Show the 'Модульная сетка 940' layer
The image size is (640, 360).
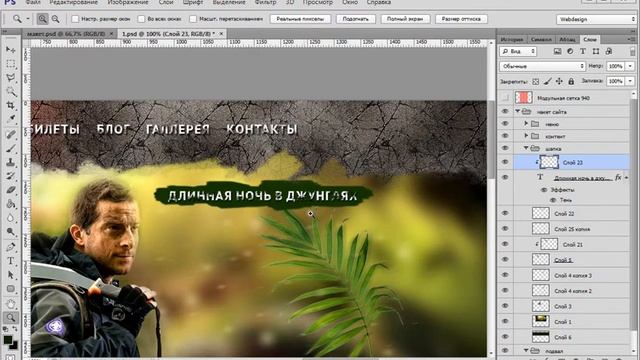coord(505,98)
